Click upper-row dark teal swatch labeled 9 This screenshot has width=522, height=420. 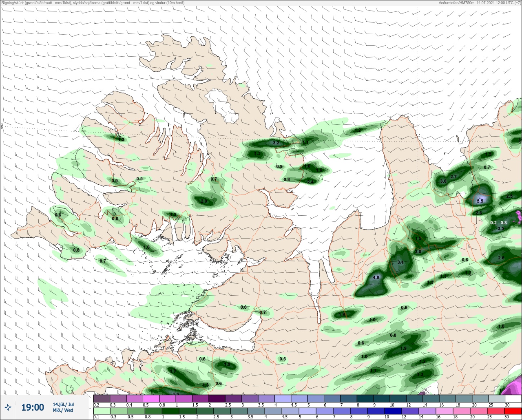click(x=381, y=398)
